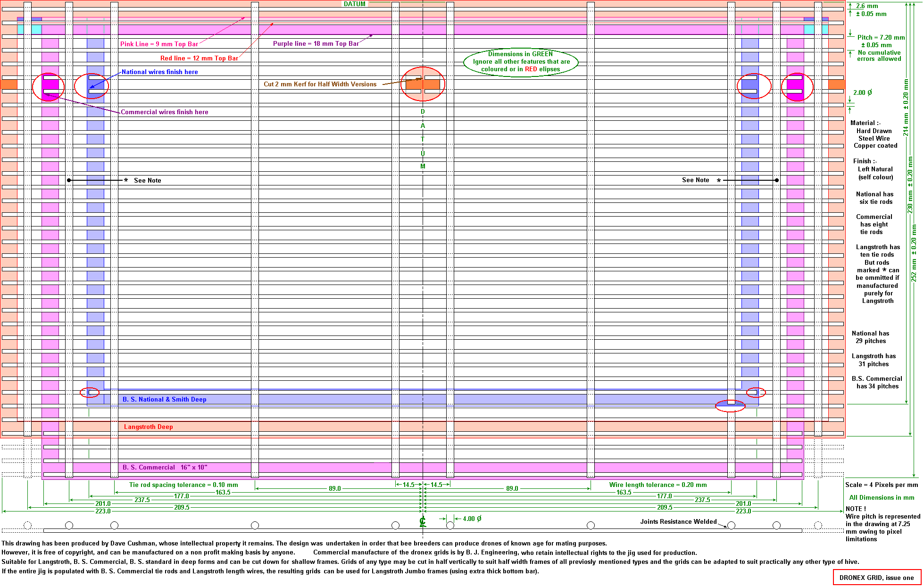Click the 'See Note' label left of datum
Image resolution: width=924 pixels, height=587 pixels.
coord(147,180)
